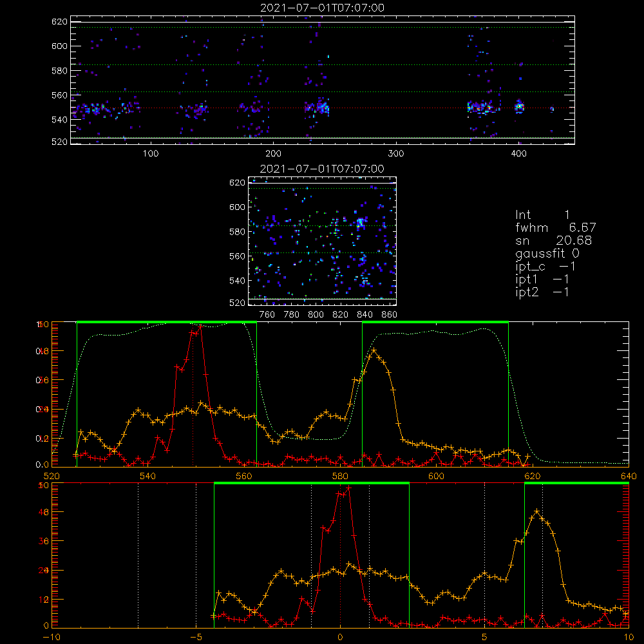Click x-axis label 400 under the top image
The height and width of the screenshot is (644, 644).
pos(518,154)
